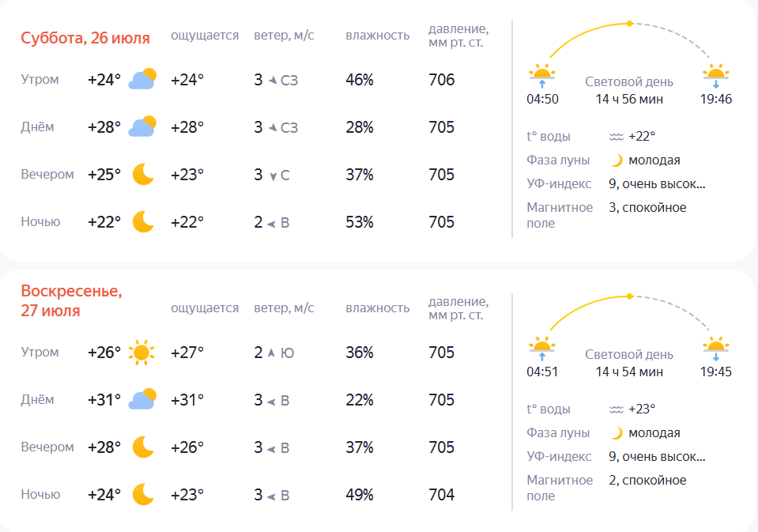Click Saturday morning partly cloudy icon
Viewport: 758px width, 532px height.
(142, 79)
